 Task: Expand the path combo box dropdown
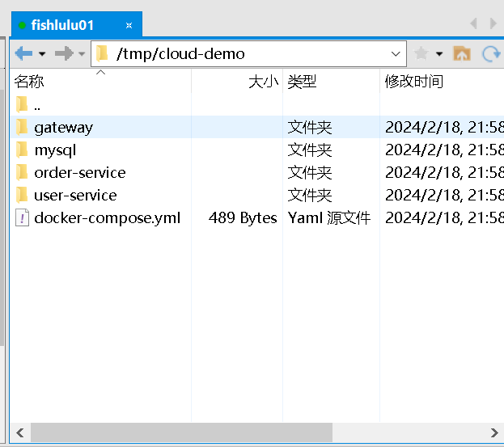pyautogui.click(x=396, y=54)
